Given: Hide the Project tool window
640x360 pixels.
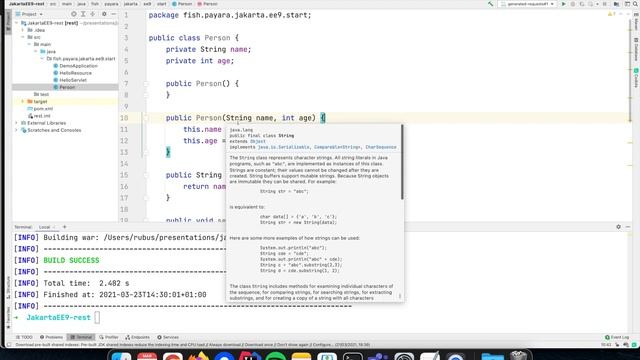Looking at the screenshot, I should [113, 14].
